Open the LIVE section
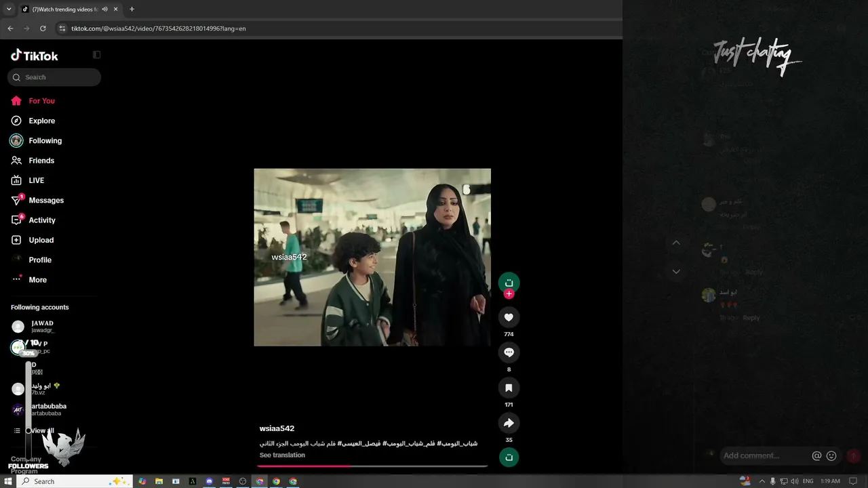The width and height of the screenshot is (868, 488). (28, 180)
